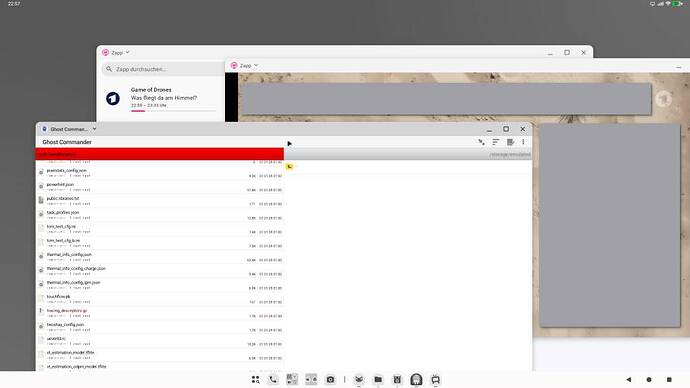Open the Files folder app in taskbar

click(378, 380)
